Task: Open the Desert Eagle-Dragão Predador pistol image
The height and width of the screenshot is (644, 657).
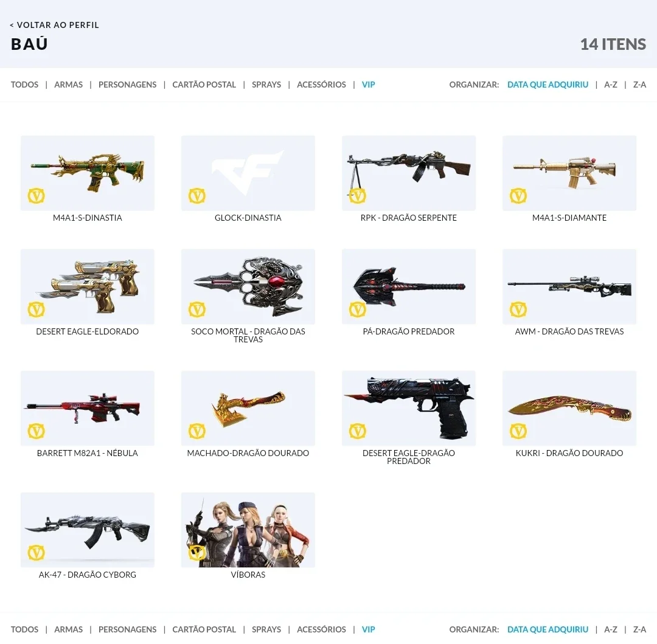Action: (409, 408)
